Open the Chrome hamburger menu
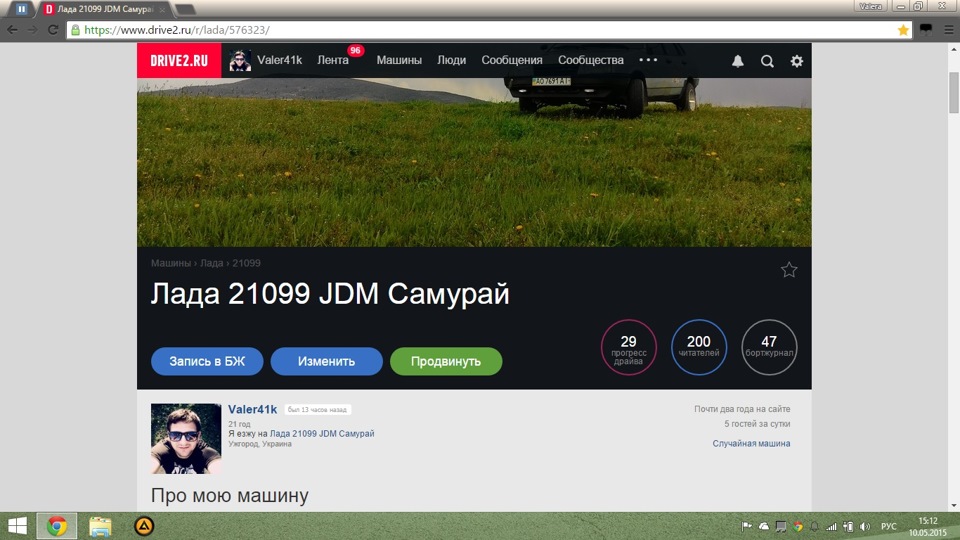The image size is (960, 540). 948,30
